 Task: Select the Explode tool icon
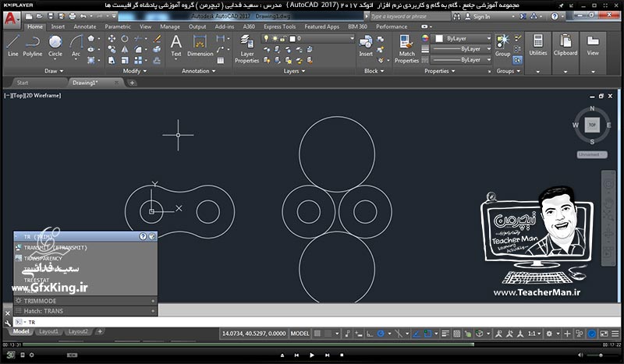coord(158,49)
